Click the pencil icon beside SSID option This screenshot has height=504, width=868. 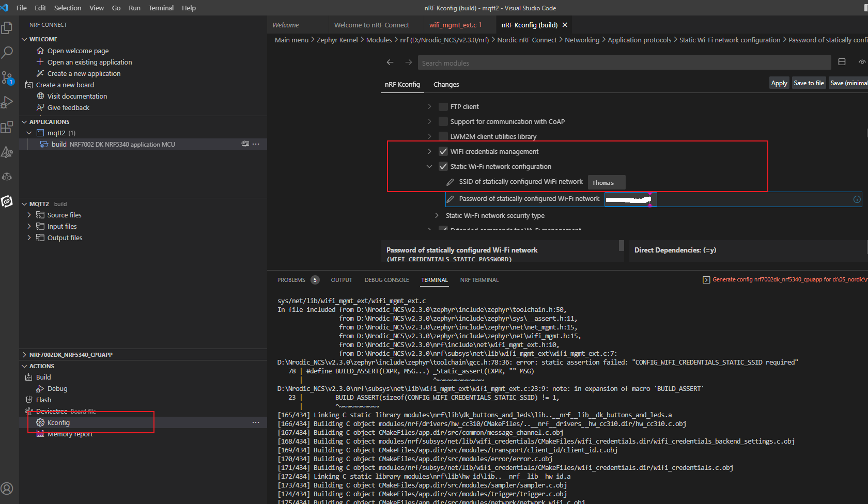[450, 182]
